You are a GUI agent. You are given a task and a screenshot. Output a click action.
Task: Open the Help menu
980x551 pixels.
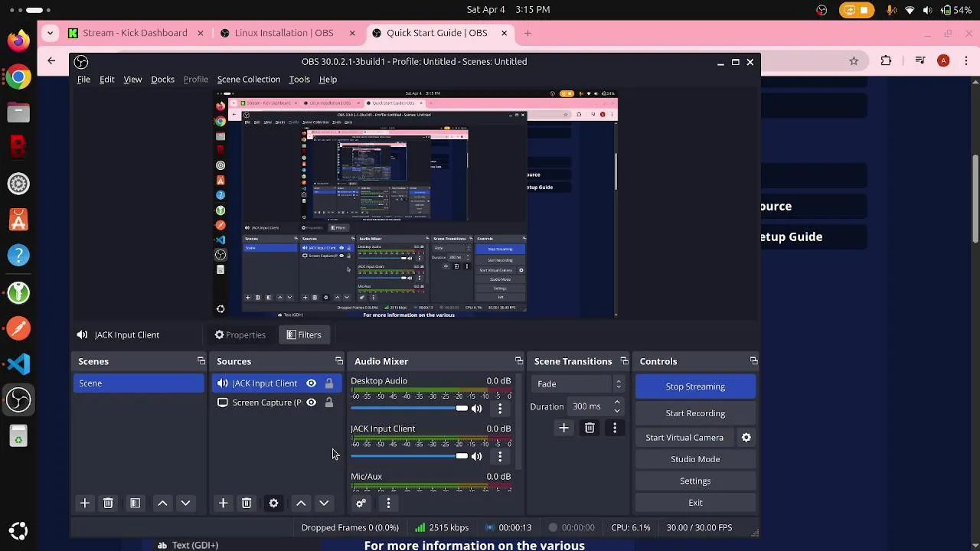click(x=328, y=80)
